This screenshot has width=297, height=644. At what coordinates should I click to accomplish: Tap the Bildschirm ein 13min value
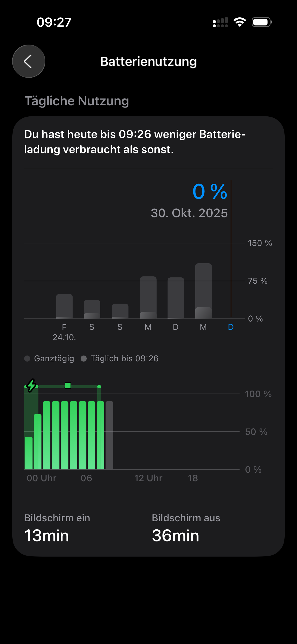click(47, 535)
